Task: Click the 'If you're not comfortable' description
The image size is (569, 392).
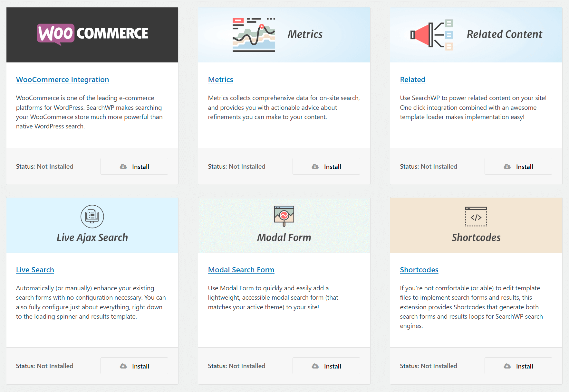Action: (x=471, y=307)
